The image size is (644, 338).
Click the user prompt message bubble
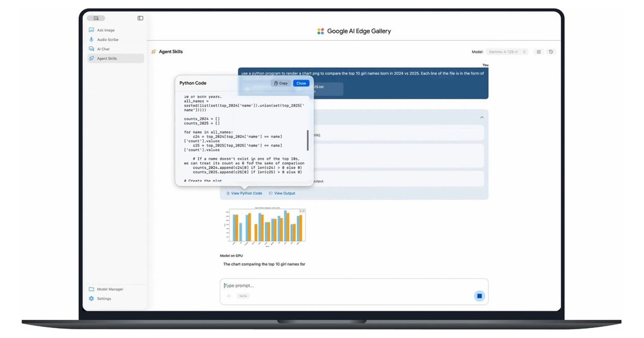pyautogui.click(x=363, y=83)
